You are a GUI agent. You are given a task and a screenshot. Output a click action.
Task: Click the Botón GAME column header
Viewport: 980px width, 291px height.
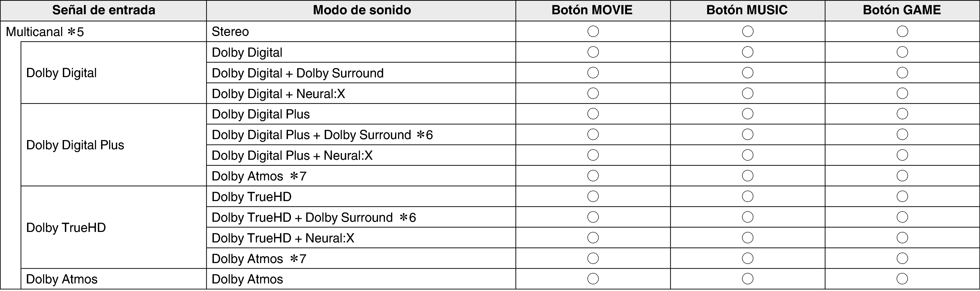[902, 10]
